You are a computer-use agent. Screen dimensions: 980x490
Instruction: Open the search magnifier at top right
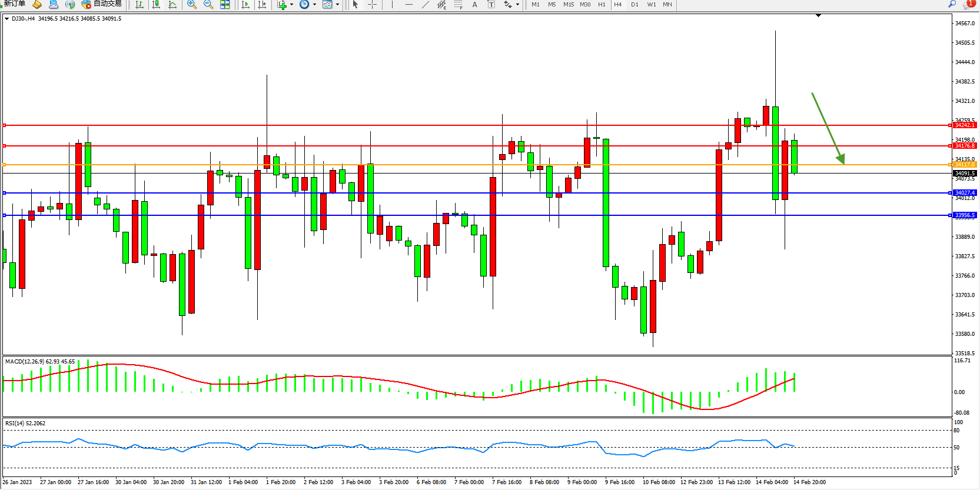click(952, 4)
